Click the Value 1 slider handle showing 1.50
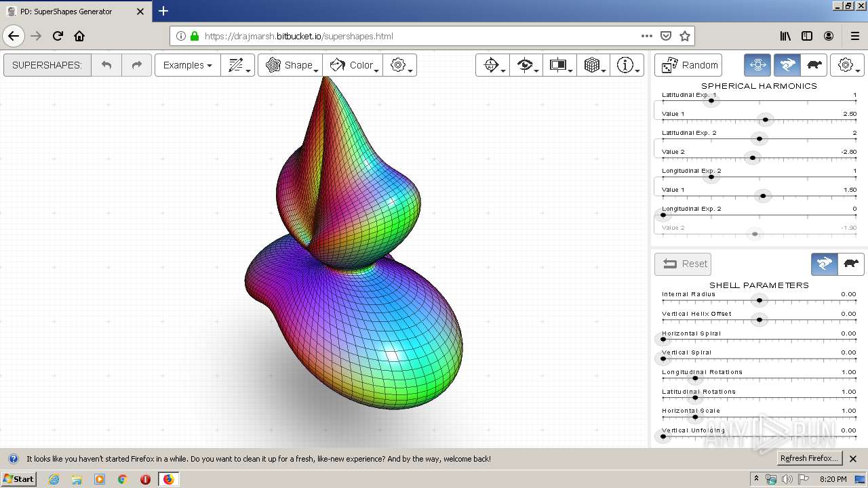The image size is (868, 488). 763,197
